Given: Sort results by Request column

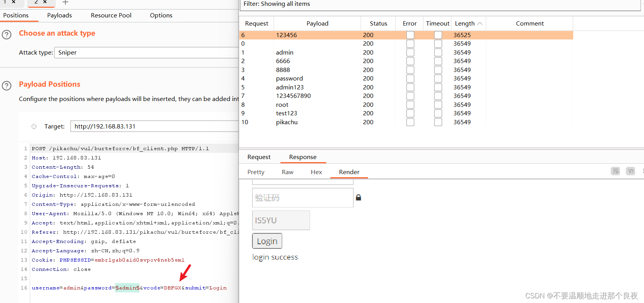Looking at the screenshot, I should pyautogui.click(x=257, y=24).
